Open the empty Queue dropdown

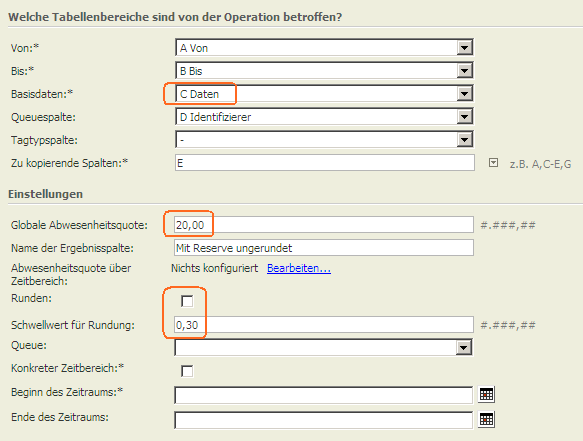coord(464,348)
